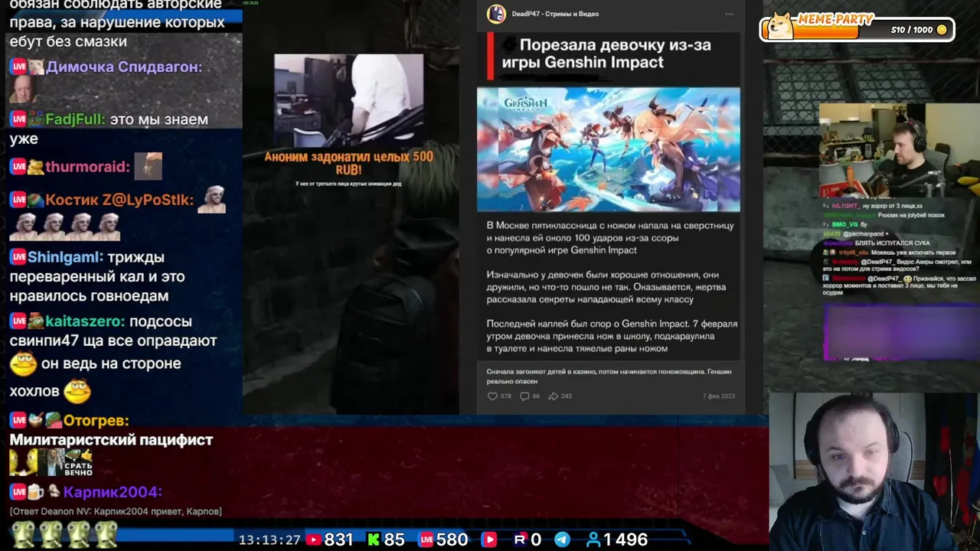Click the post date '7 фев 2023'
The height and width of the screenshot is (551, 980).
click(719, 396)
